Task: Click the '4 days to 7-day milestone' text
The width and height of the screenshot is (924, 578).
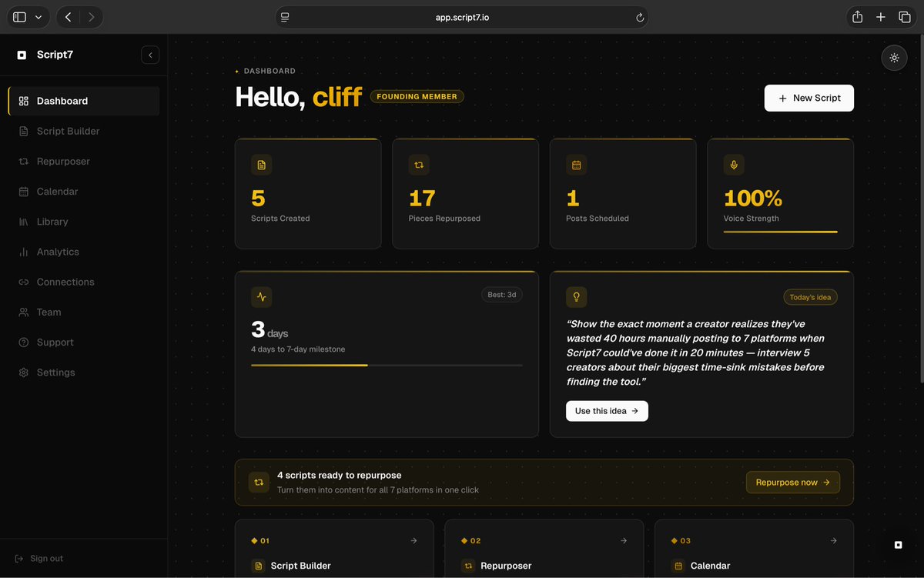Action: pos(298,349)
